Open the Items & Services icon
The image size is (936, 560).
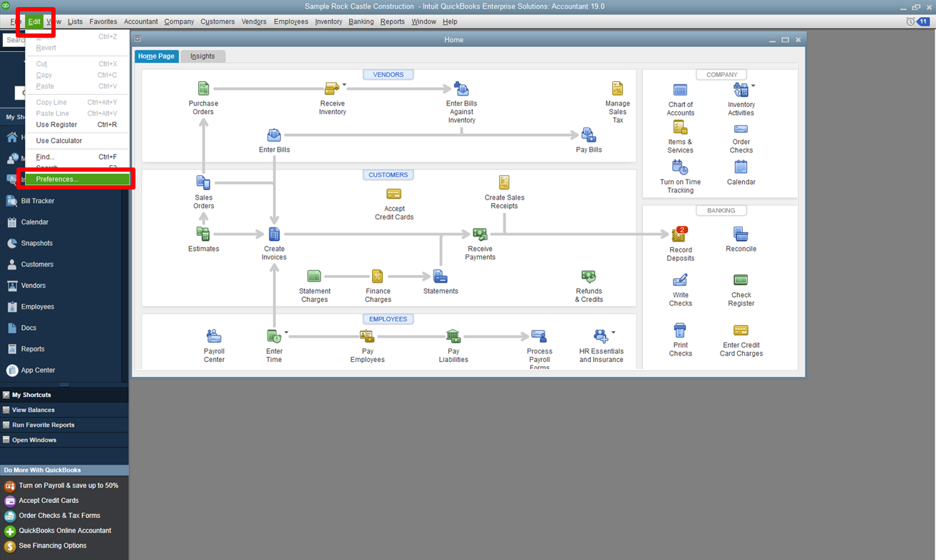[x=680, y=128]
